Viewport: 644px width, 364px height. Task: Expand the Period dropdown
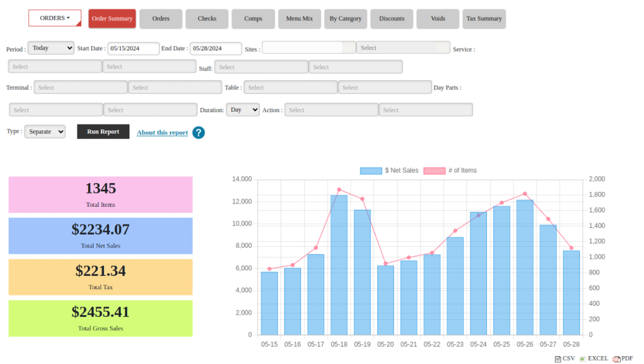pos(51,48)
